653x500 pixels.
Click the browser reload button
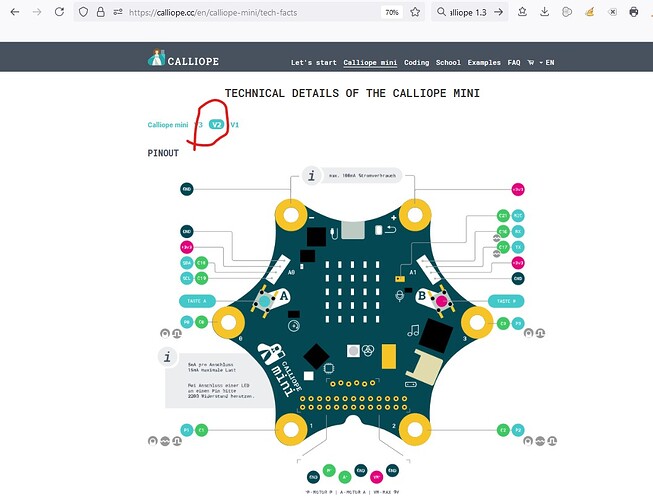click(x=60, y=12)
